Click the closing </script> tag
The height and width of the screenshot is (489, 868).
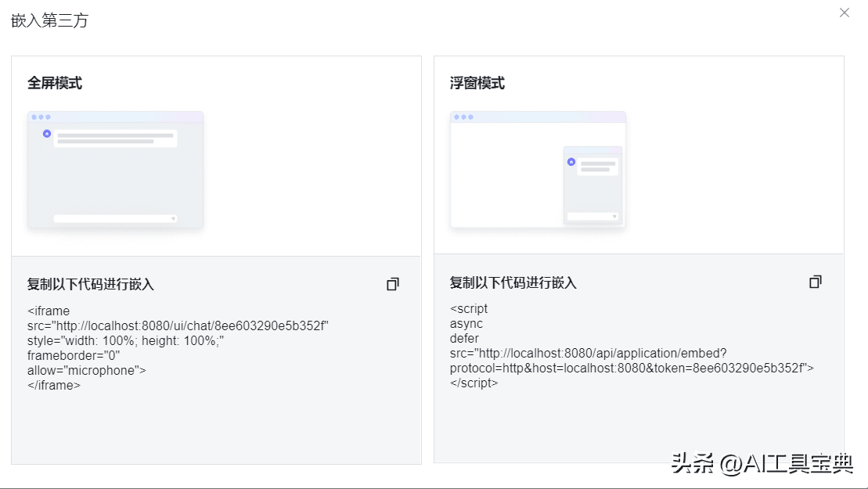(x=474, y=383)
